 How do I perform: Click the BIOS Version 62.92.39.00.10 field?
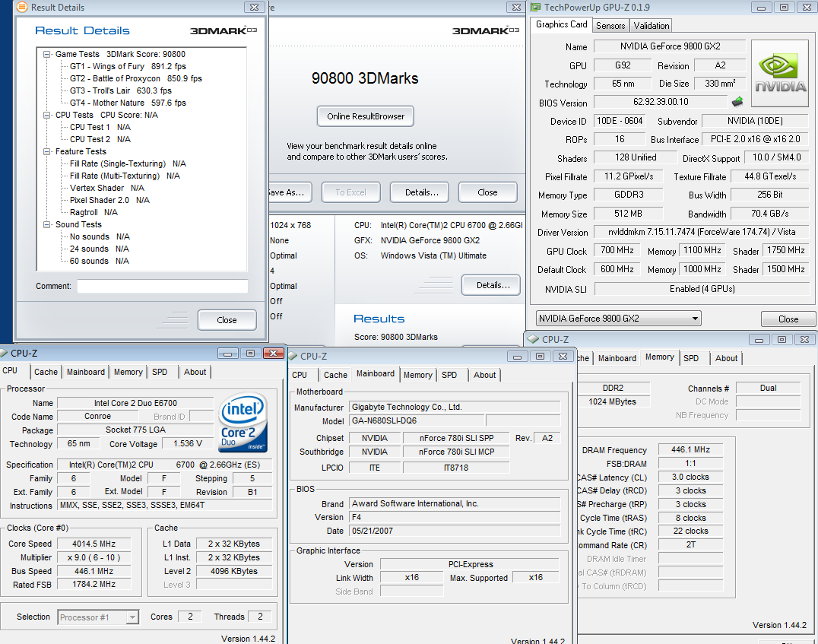pyautogui.click(x=661, y=102)
